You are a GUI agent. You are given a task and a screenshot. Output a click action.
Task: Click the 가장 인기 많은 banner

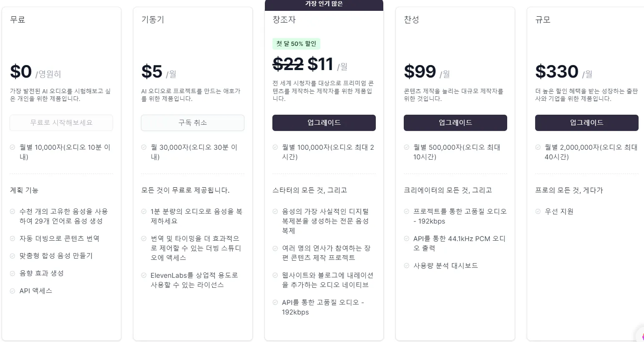324,4
